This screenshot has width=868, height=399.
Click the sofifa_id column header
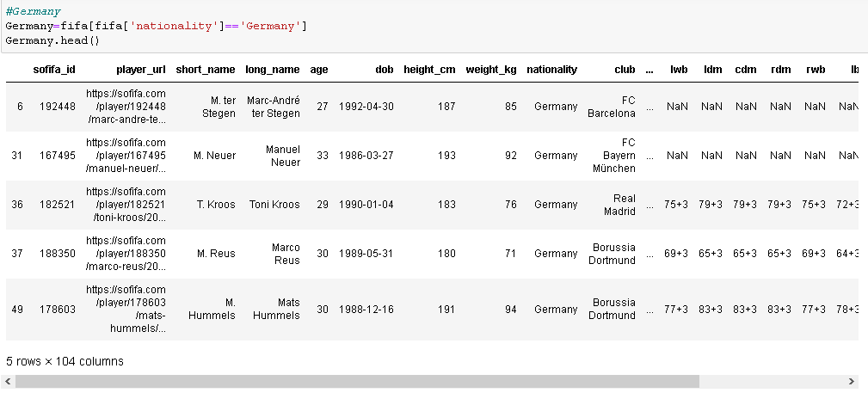pyautogui.click(x=54, y=70)
